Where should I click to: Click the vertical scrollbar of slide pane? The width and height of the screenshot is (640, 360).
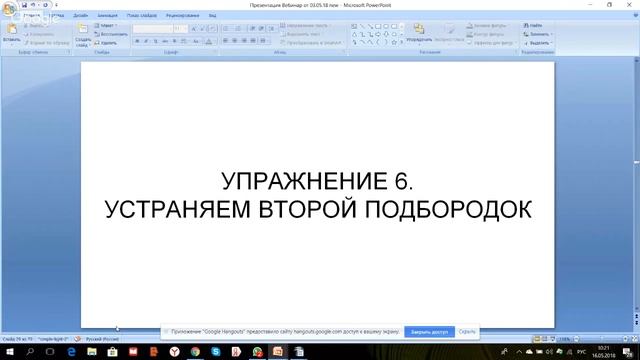pyautogui.click(x=636, y=184)
